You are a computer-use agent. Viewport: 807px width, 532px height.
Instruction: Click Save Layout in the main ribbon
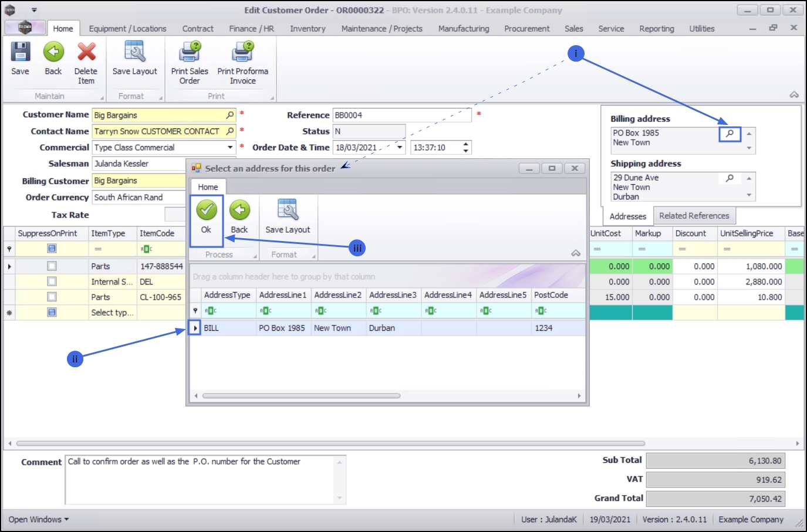click(135, 52)
